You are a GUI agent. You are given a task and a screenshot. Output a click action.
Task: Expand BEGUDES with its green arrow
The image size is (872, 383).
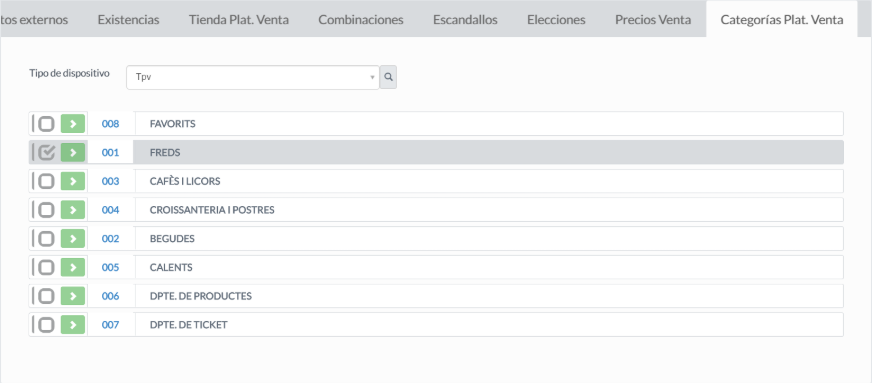[73, 238]
